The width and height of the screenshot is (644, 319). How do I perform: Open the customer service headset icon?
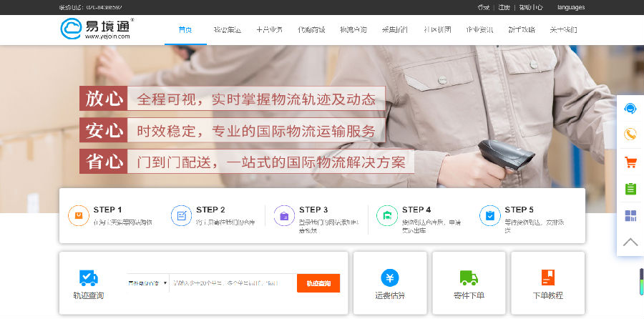630,109
